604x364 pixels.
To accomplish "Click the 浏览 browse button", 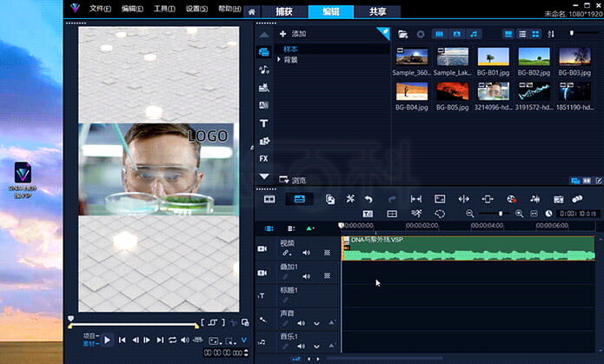I will pos(294,181).
